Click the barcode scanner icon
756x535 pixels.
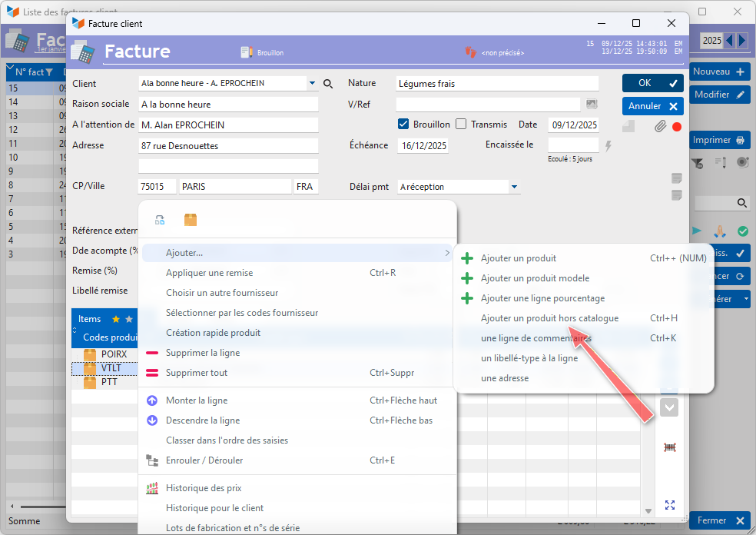[669, 447]
